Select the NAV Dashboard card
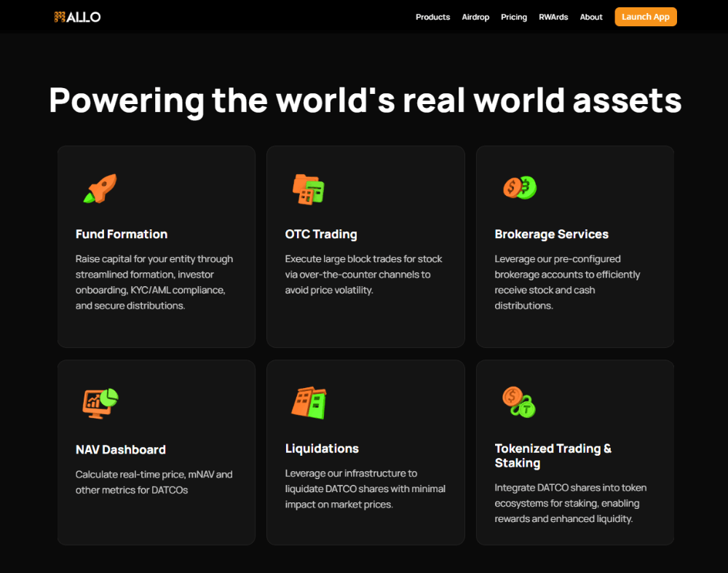Viewport: 728px width, 573px height. (156, 451)
